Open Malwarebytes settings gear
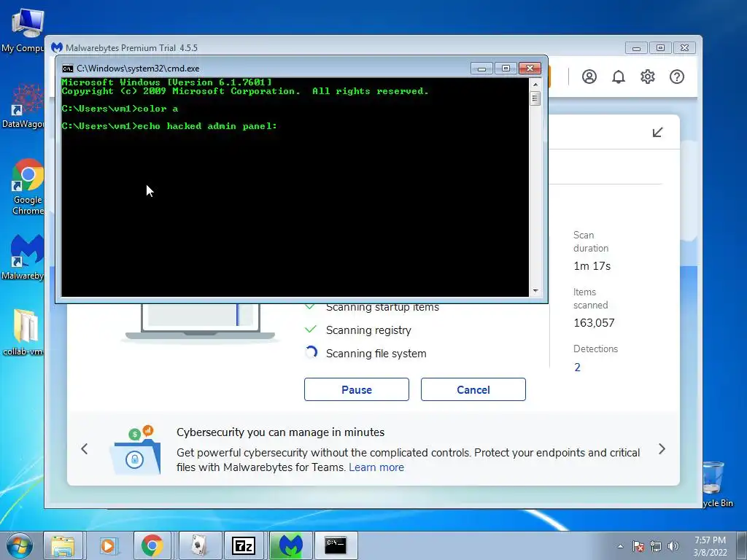The width and height of the screenshot is (747, 560). pos(648,77)
